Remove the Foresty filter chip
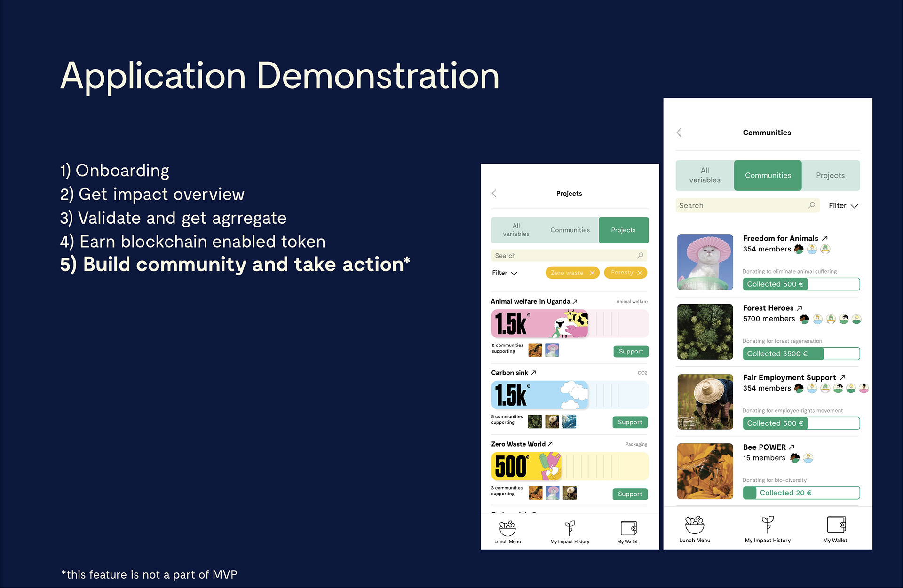This screenshot has width=903, height=588. pos(640,273)
